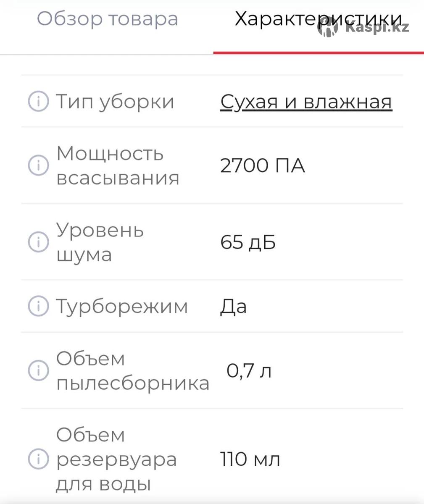Select the Мощность всасывания label text

pos(118,165)
